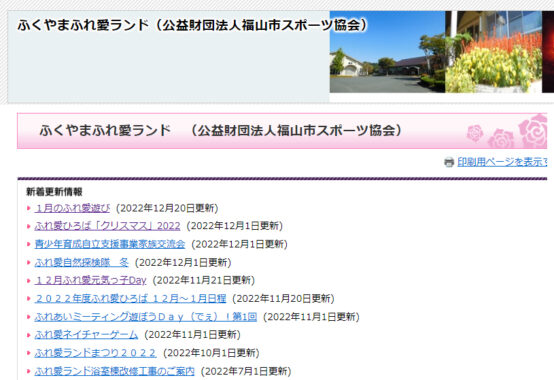554x380 pixels.
Task: Open ふれあいミーティング遊ぼうＤａｙ 第1回 link
Action: tap(146, 317)
